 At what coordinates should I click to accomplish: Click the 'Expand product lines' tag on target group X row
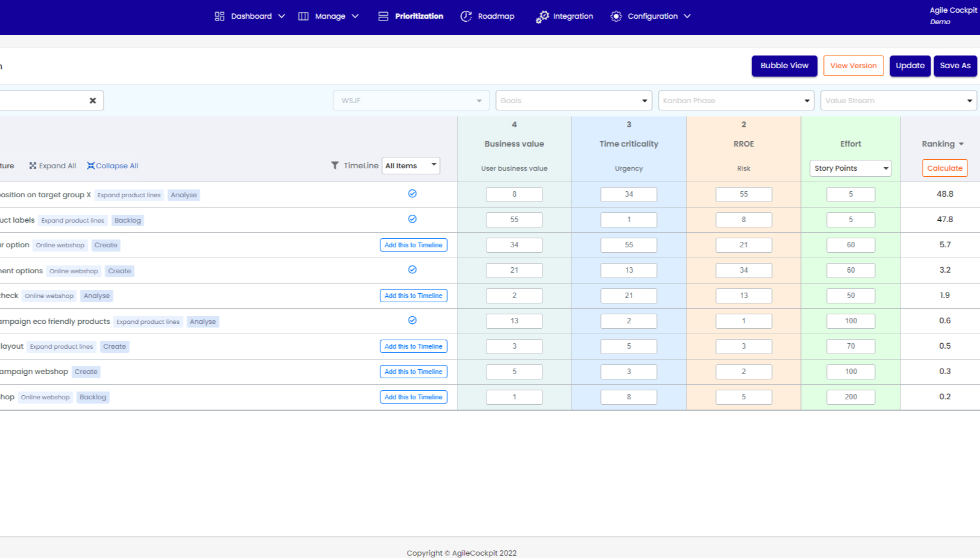pyautogui.click(x=129, y=195)
